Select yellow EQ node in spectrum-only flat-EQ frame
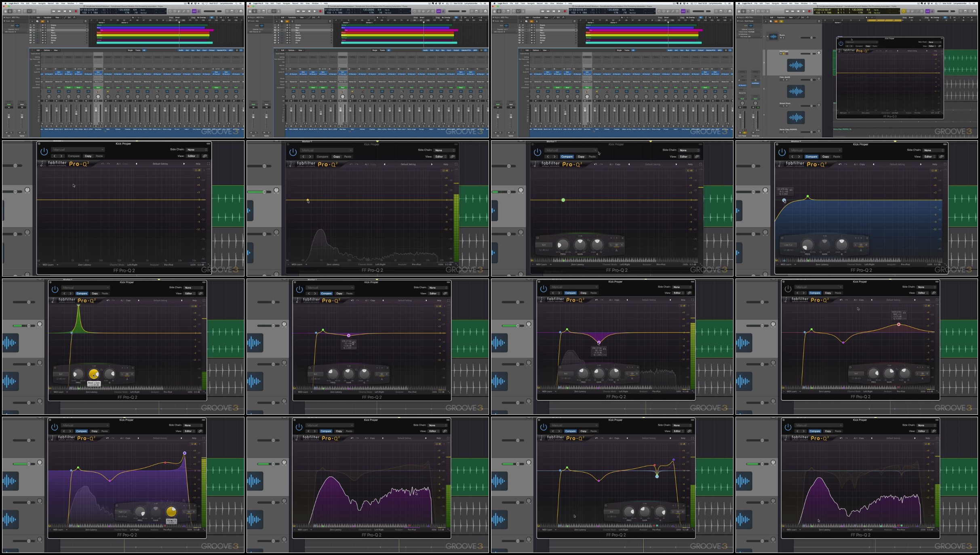The height and width of the screenshot is (555, 980). [x=308, y=200]
